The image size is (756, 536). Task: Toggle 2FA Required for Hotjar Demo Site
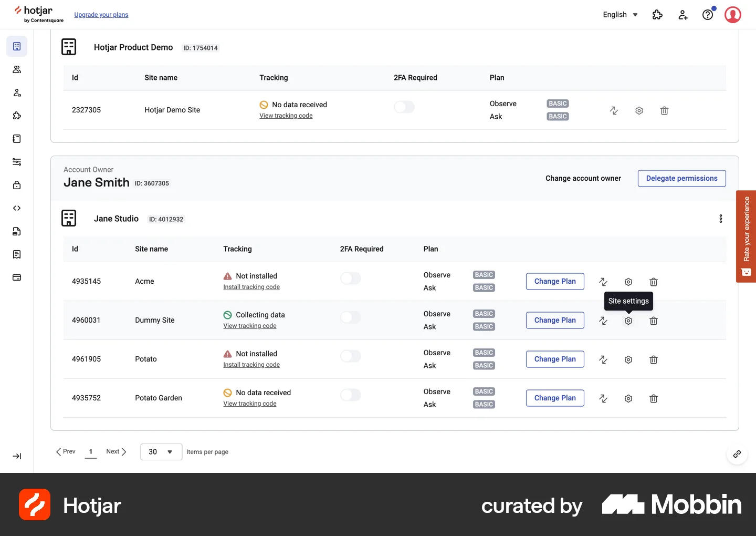404,107
